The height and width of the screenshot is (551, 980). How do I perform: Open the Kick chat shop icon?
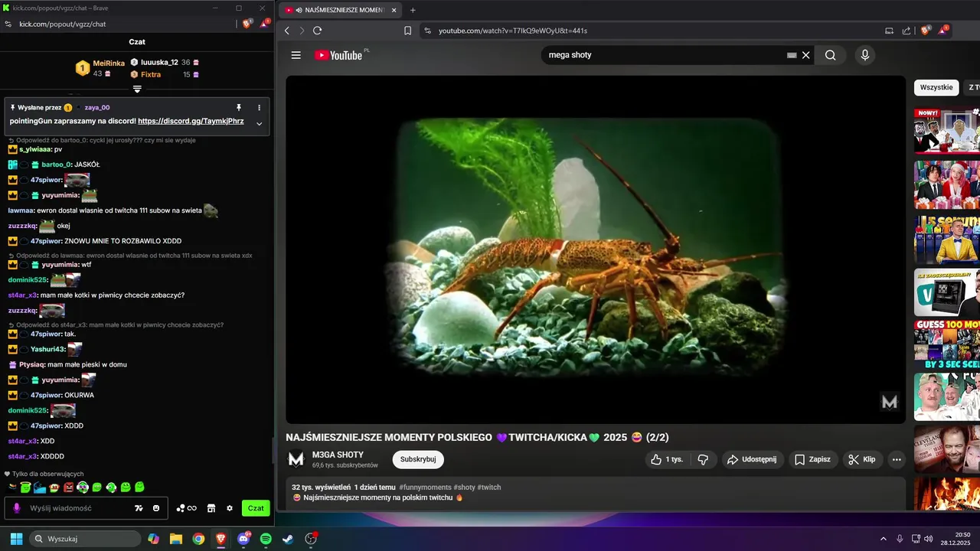tap(211, 508)
